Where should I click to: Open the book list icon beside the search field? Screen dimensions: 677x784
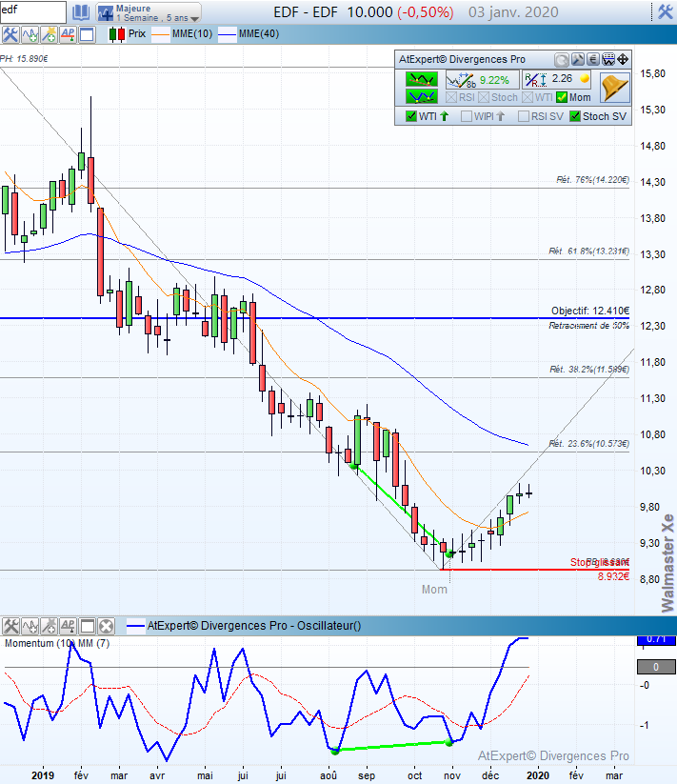tap(81, 12)
